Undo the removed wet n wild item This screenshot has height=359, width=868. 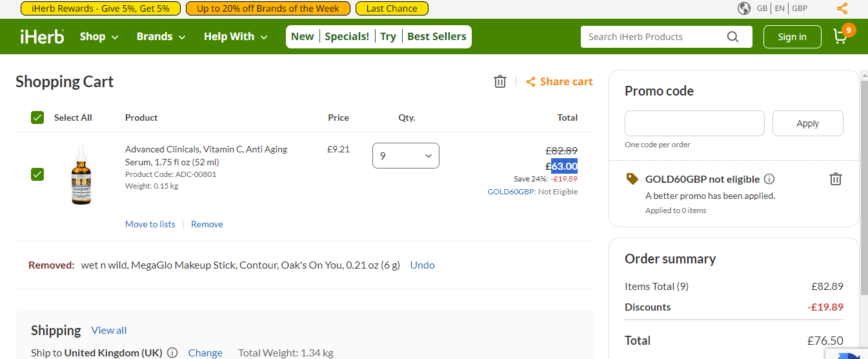[423, 265]
